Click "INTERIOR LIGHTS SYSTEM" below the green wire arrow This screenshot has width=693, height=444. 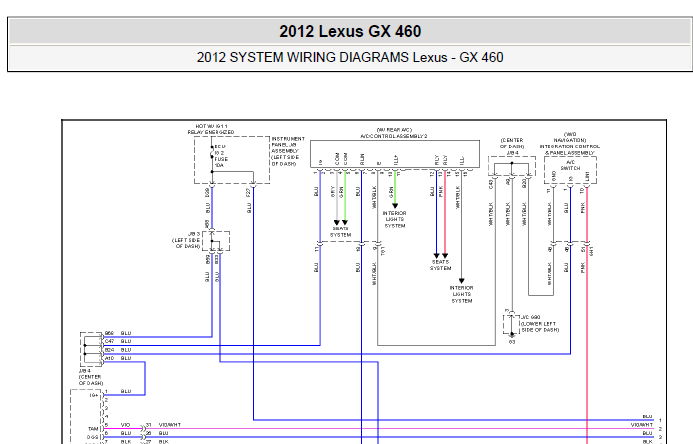395,219
